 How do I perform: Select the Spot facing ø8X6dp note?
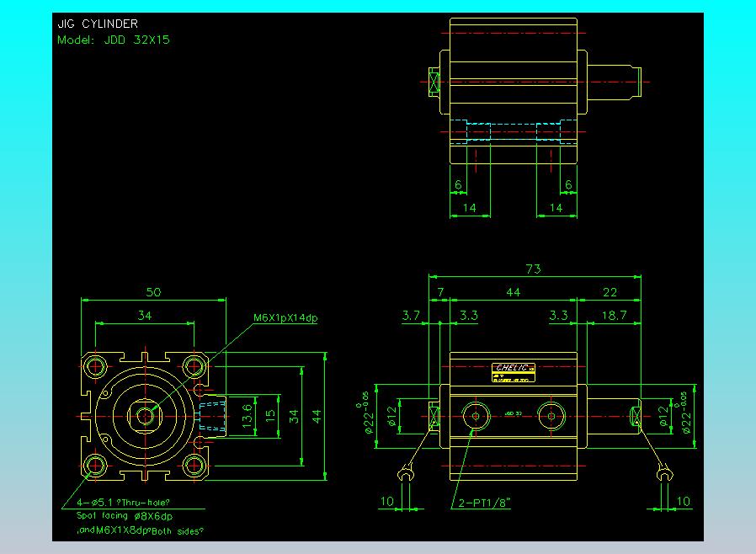pos(125,516)
